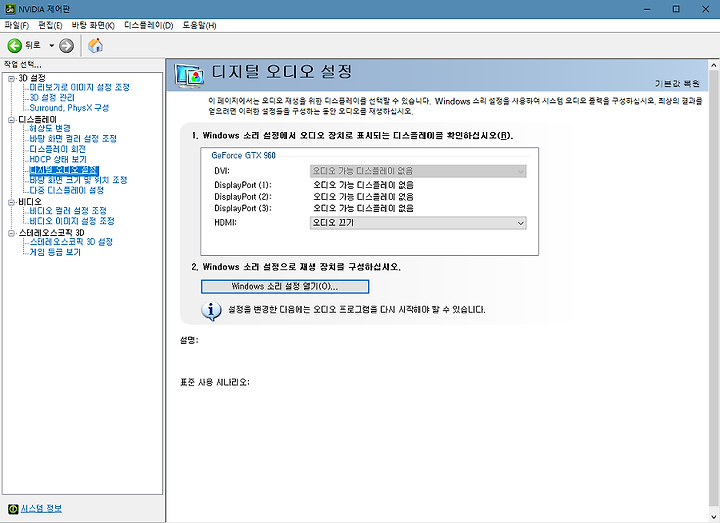720x523 pixels.
Task: Open 시스템 정보 link
Action: tap(41, 508)
